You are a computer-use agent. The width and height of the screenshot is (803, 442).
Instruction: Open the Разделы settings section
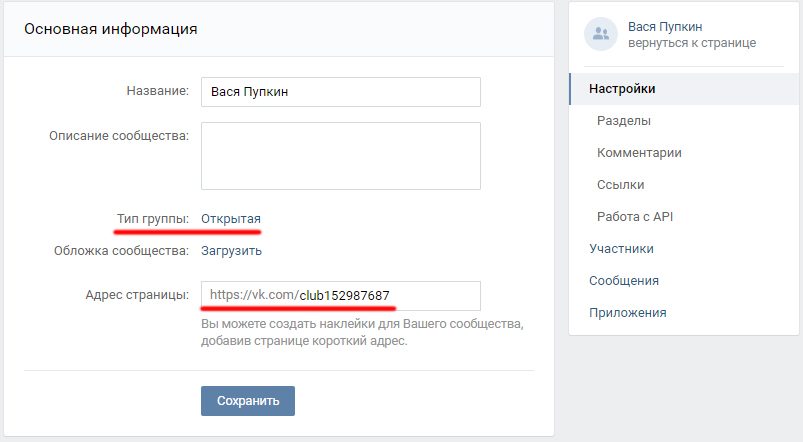click(624, 121)
